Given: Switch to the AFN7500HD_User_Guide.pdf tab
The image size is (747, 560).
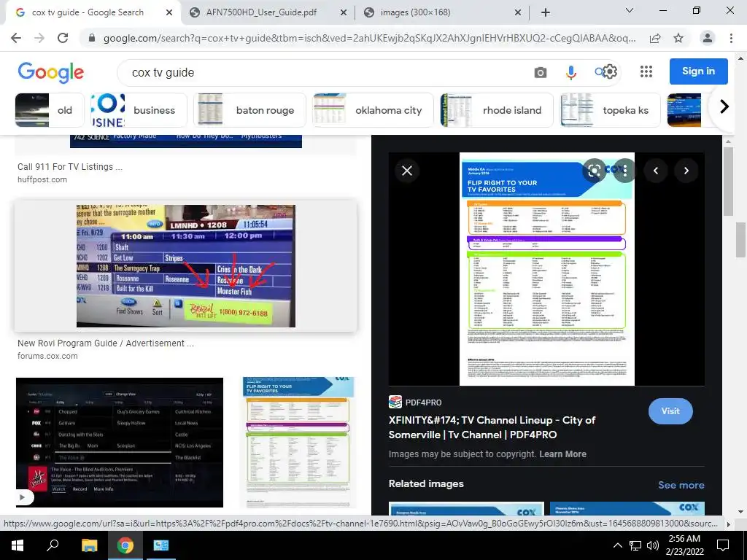Looking at the screenshot, I should click(x=261, y=13).
